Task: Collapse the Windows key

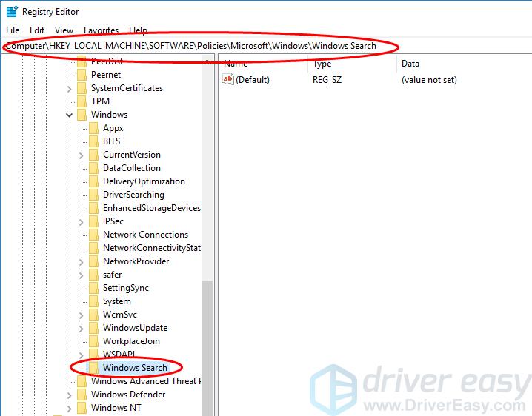Action: (x=69, y=115)
